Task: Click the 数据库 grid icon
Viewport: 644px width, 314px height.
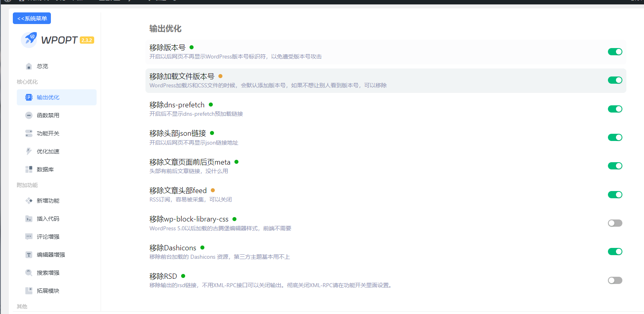Action: [29, 169]
